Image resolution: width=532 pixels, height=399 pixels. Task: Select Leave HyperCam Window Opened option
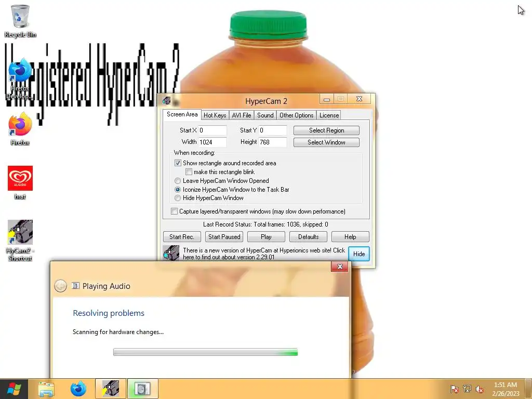(178, 181)
